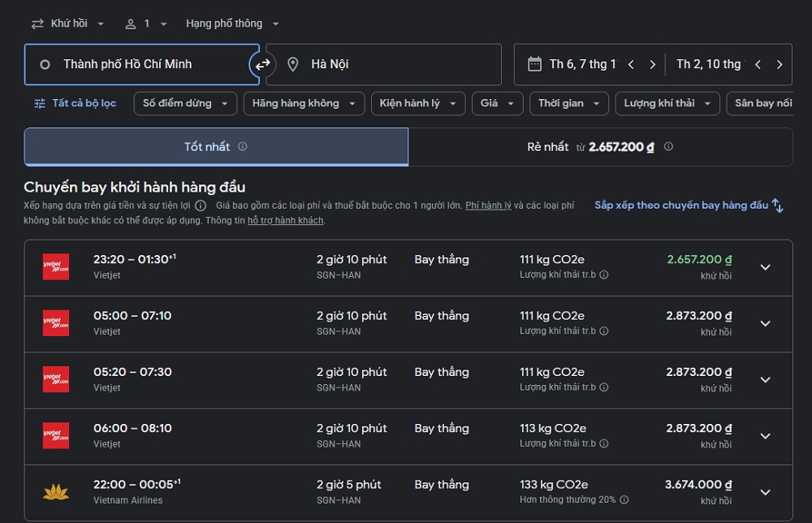This screenshot has height=523, width=812.
Task: Click the '133 kg CO2e' value
Action: [x=554, y=485]
